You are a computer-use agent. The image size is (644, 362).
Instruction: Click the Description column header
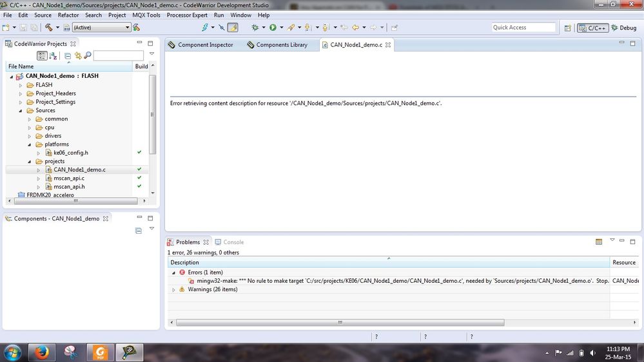(x=389, y=263)
